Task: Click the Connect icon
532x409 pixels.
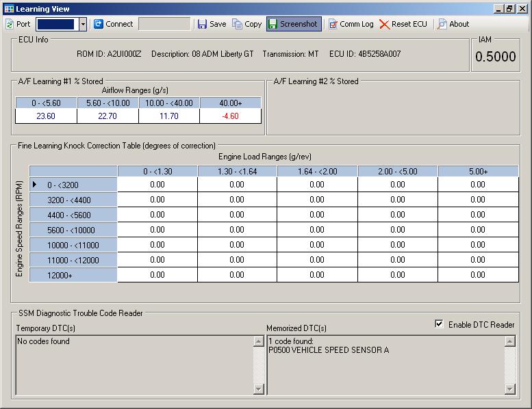Action: coord(99,24)
